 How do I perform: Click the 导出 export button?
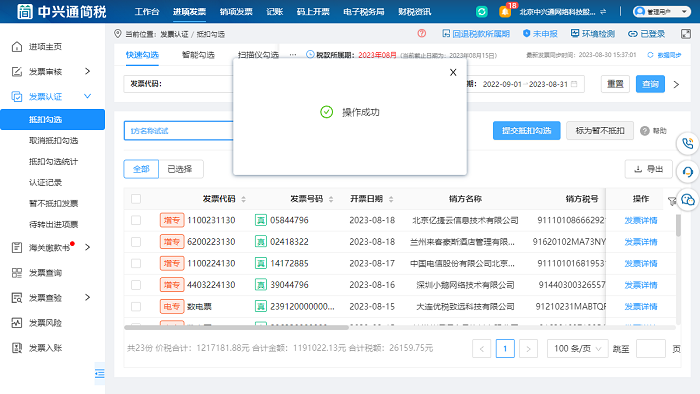point(648,169)
